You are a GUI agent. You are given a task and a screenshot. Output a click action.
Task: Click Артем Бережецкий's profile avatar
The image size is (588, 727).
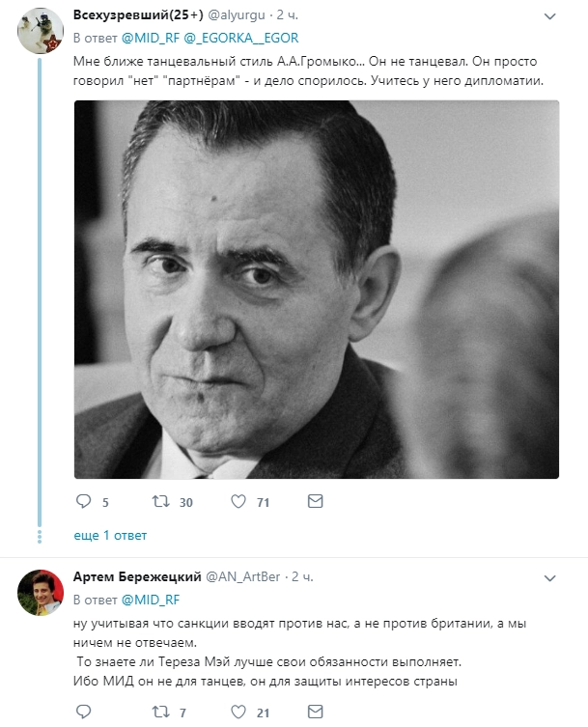41,592
